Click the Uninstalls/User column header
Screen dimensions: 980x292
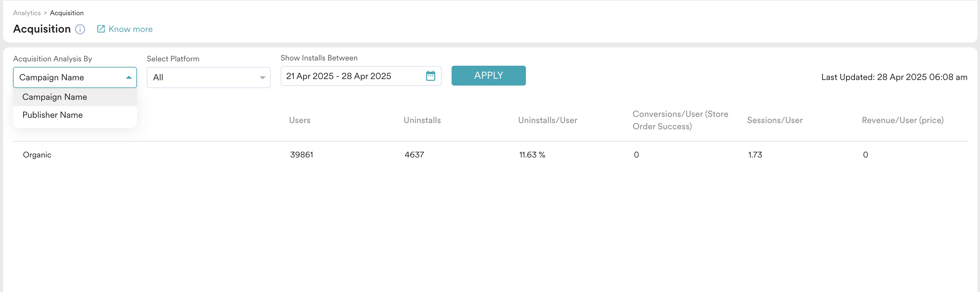[x=548, y=120]
